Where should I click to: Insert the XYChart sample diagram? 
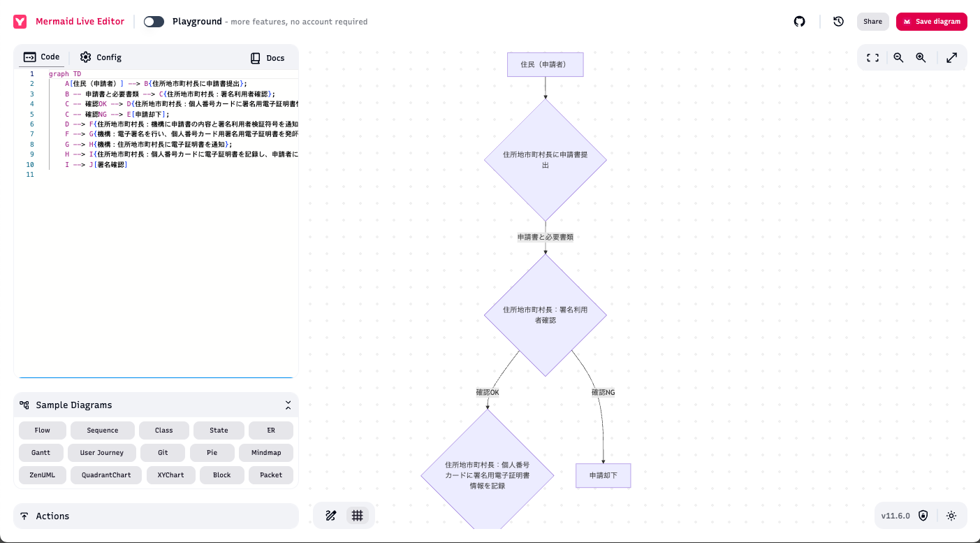tap(171, 475)
